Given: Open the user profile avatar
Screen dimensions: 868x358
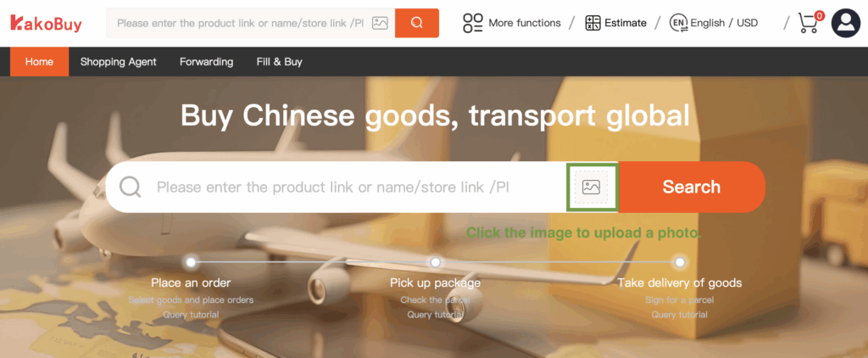Looking at the screenshot, I should [846, 23].
